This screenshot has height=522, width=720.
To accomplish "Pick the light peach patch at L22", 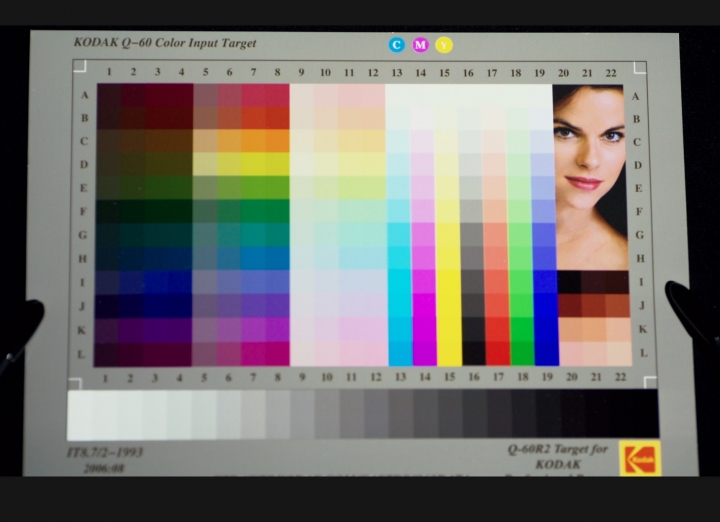I will pos(619,354).
